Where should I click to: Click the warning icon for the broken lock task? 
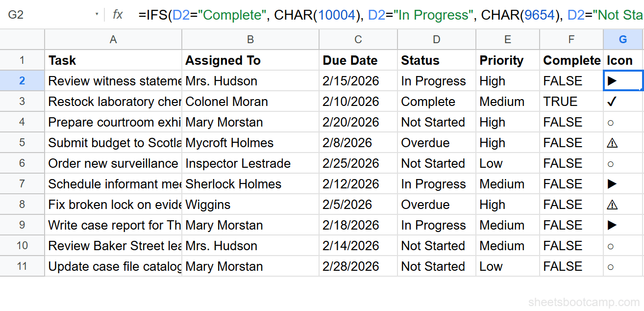(611, 204)
